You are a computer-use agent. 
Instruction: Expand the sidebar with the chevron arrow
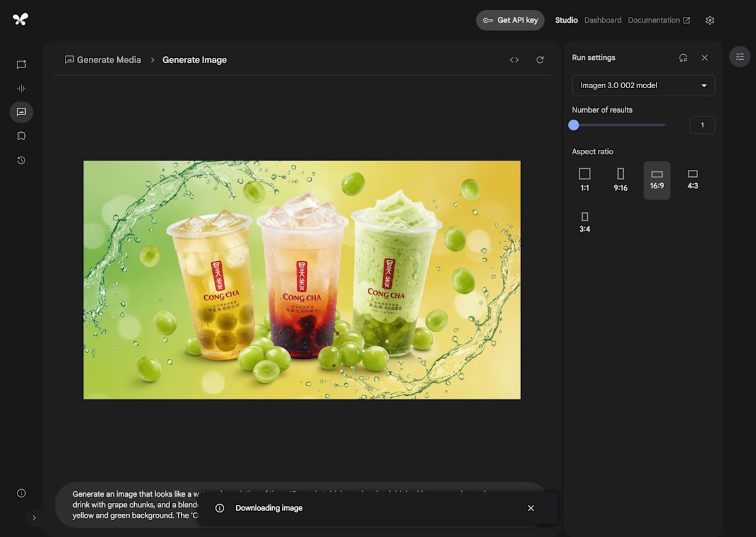pyautogui.click(x=34, y=517)
